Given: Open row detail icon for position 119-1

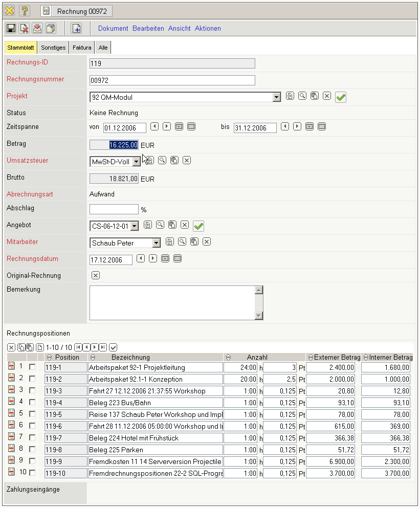Looking at the screenshot, I should click(x=11, y=367).
